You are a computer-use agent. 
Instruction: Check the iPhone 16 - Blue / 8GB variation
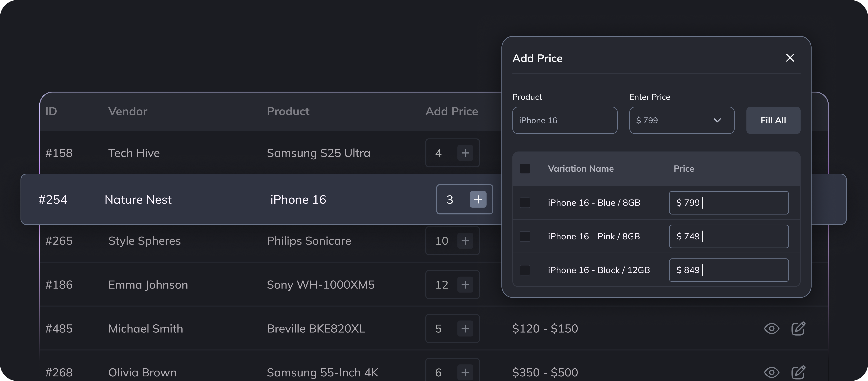tap(525, 202)
